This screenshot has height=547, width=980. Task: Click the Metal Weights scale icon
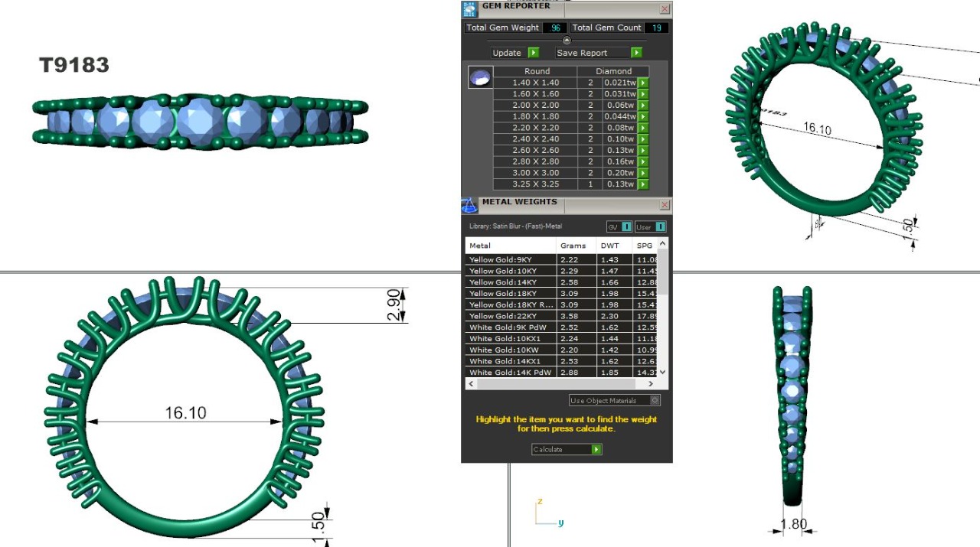pyautogui.click(x=469, y=205)
